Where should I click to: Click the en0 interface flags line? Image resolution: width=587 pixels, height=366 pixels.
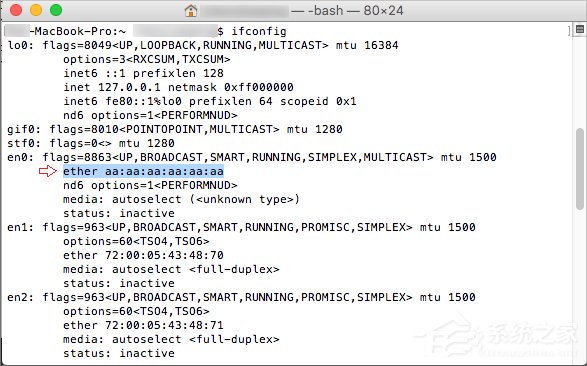click(252, 157)
